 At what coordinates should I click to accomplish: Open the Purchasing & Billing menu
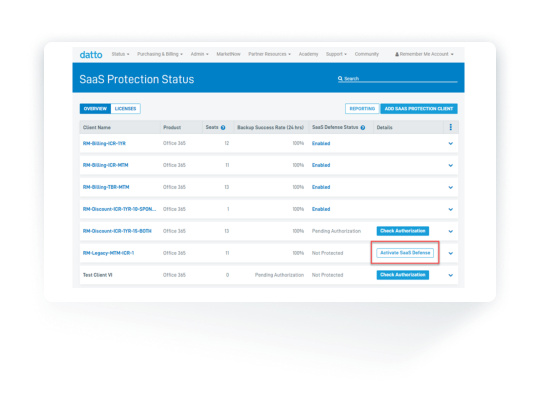pyautogui.click(x=160, y=54)
